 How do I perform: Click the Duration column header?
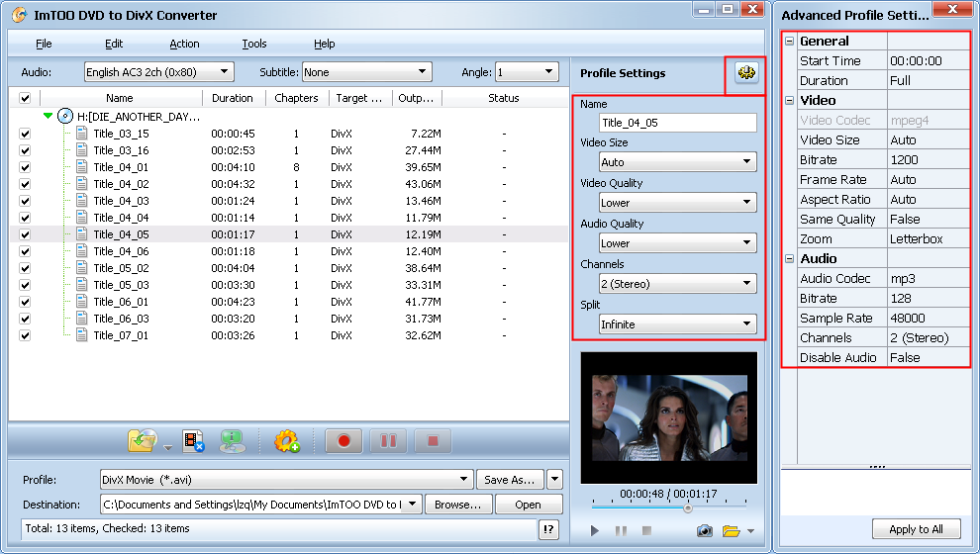(234, 98)
